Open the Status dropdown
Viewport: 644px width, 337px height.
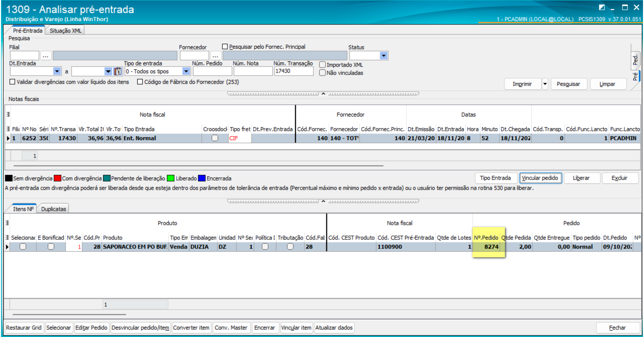pyautogui.click(x=384, y=56)
